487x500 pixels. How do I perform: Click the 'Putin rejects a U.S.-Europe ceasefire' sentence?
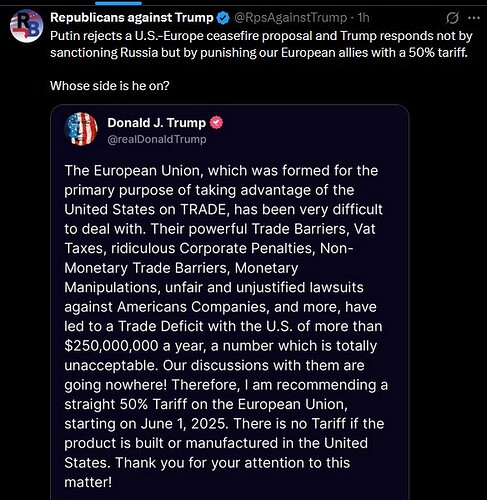click(261, 44)
